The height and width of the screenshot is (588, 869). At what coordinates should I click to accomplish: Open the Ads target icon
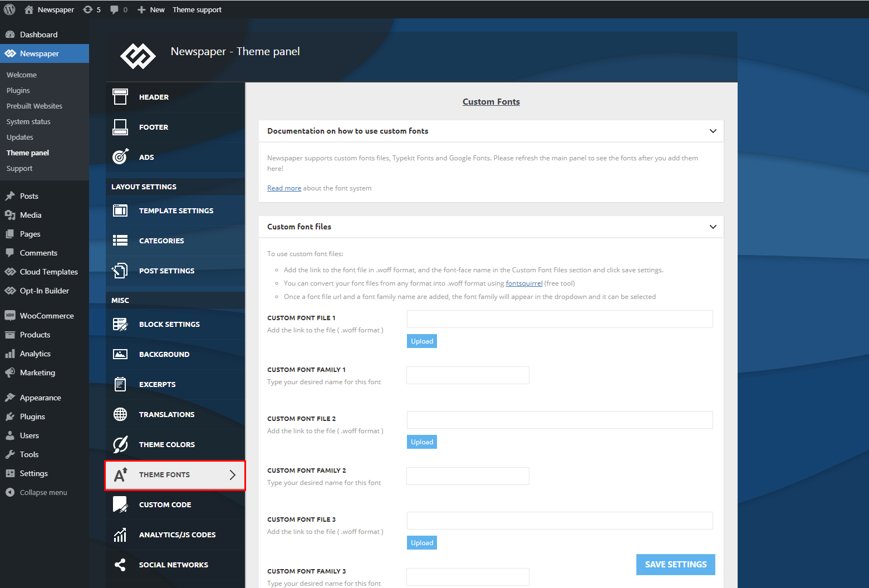coord(120,157)
